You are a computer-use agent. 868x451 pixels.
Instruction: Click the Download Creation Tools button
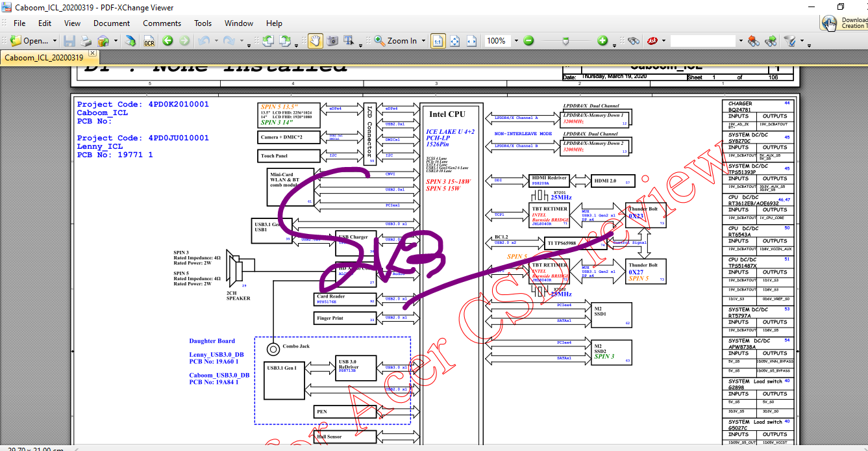tap(844, 23)
